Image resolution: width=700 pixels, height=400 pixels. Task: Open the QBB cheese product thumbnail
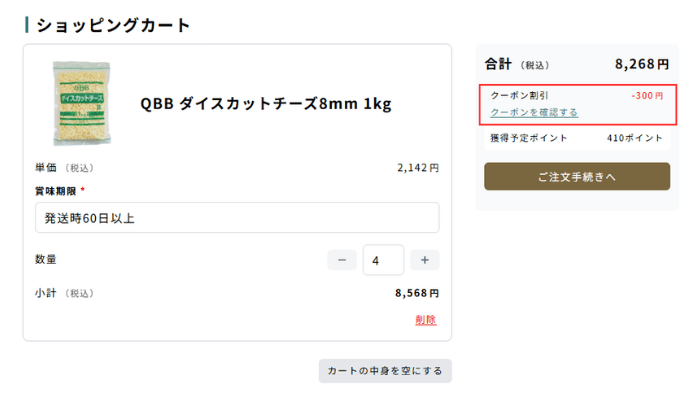(x=82, y=104)
